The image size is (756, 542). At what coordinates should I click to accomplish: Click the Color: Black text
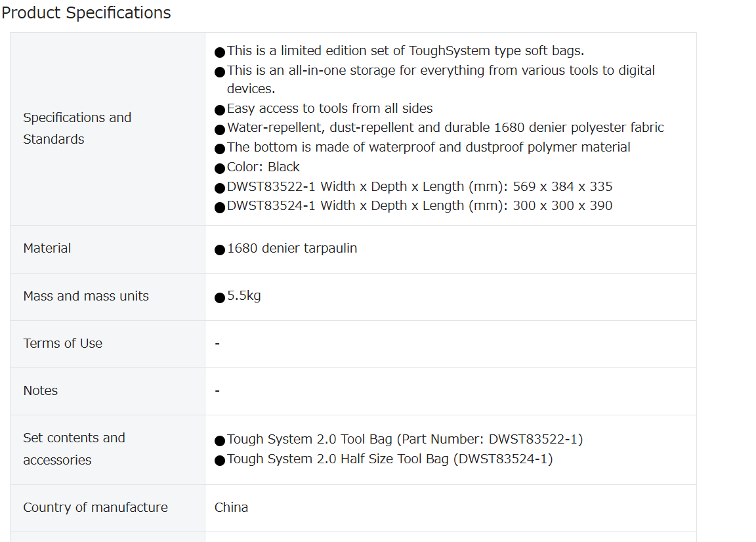263,167
